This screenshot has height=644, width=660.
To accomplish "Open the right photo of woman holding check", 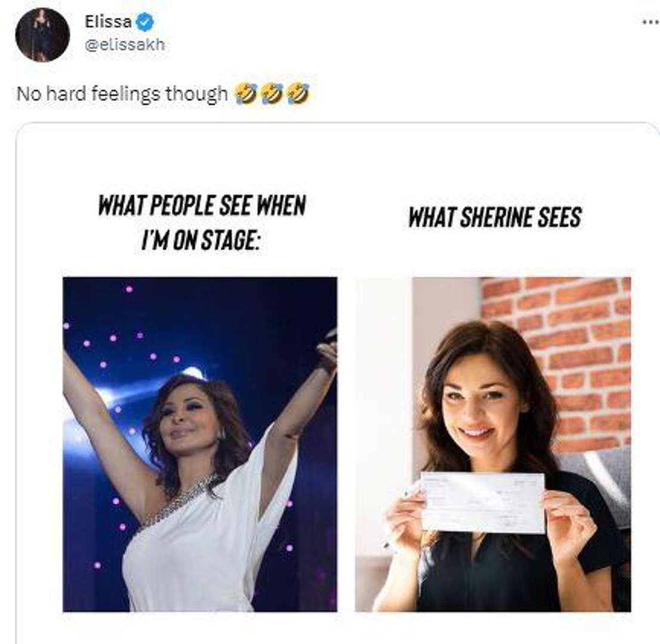I will 492,444.
